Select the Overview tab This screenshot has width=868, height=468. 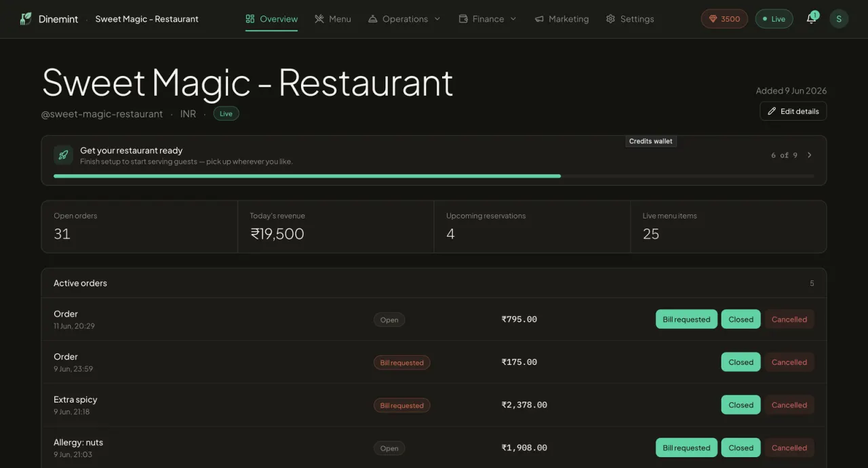coord(271,19)
